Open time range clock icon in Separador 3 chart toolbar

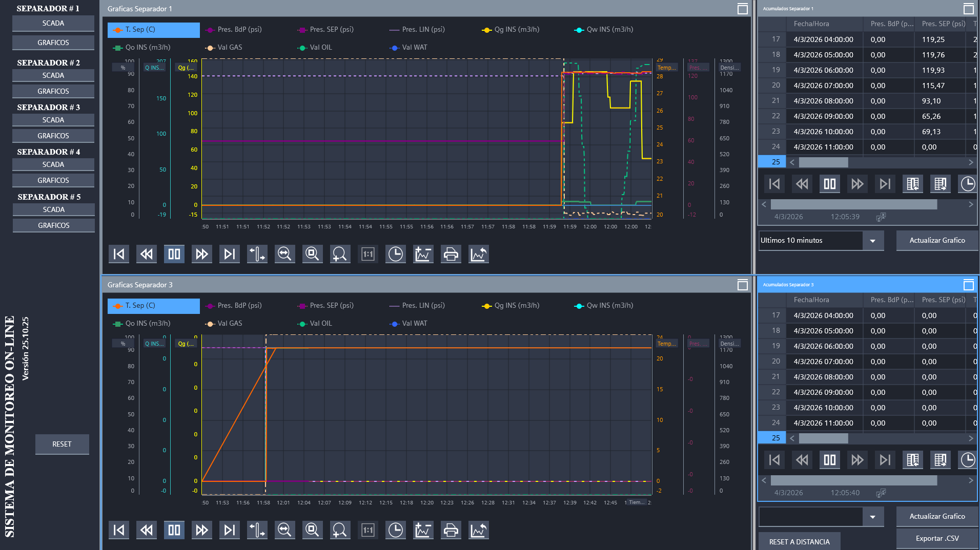[395, 530]
